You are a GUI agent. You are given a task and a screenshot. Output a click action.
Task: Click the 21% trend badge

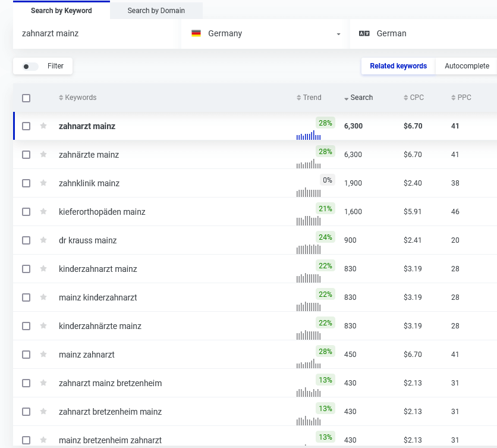325,209
